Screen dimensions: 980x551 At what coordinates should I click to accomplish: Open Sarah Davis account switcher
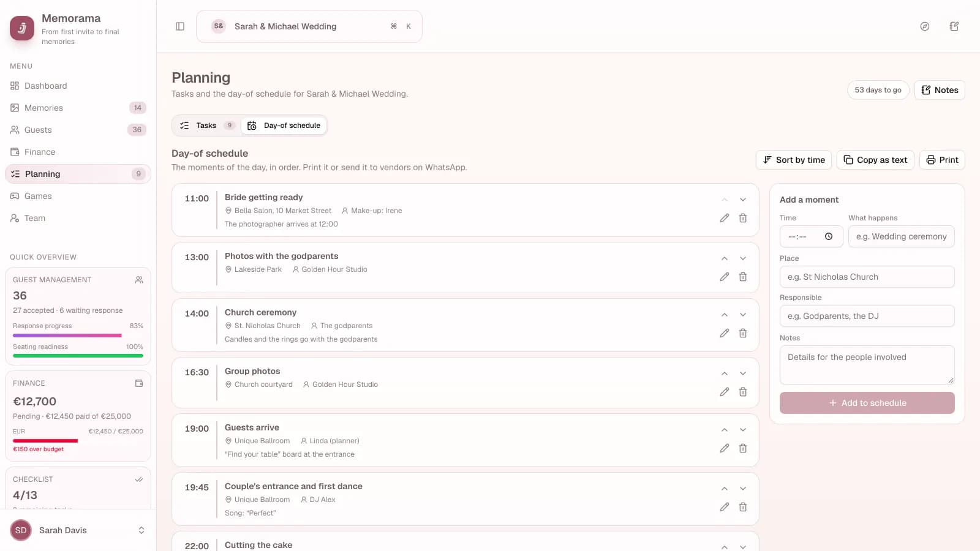tap(78, 530)
